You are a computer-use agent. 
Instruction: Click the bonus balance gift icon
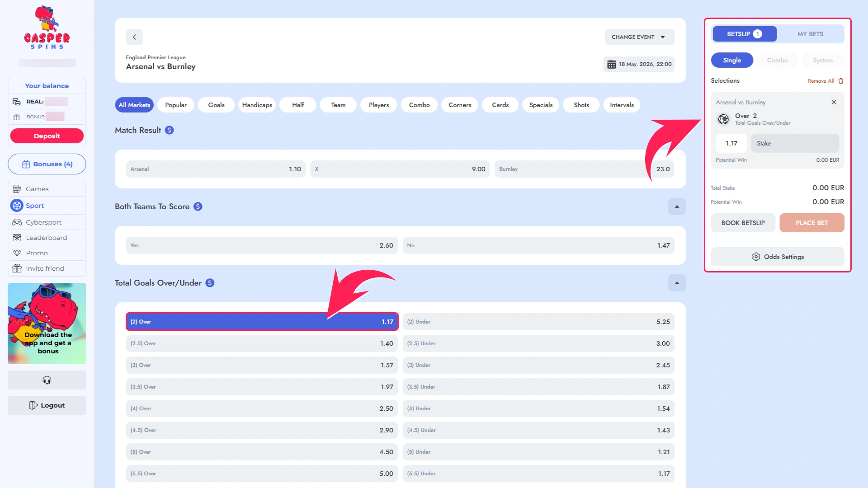(x=17, y=117)
